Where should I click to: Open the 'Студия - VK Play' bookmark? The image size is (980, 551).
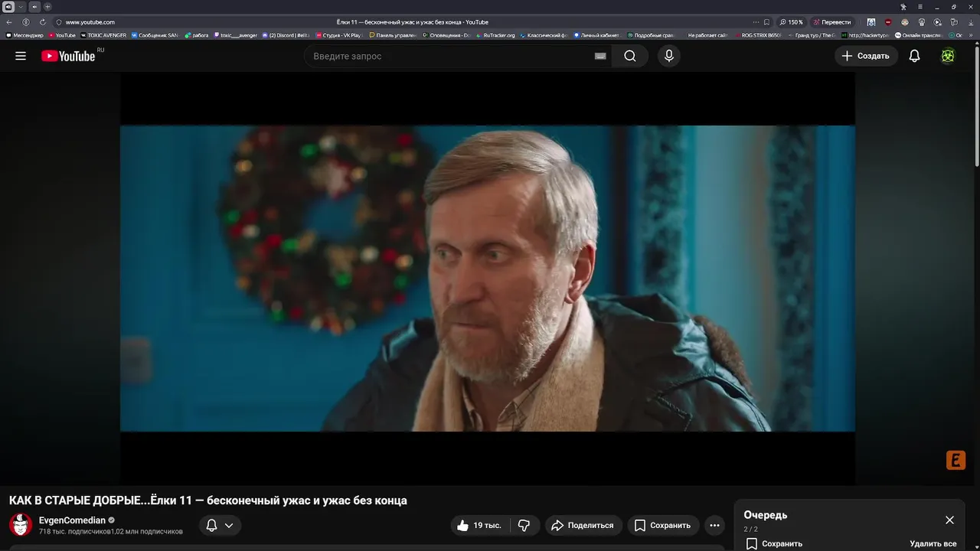click(338, 35)
